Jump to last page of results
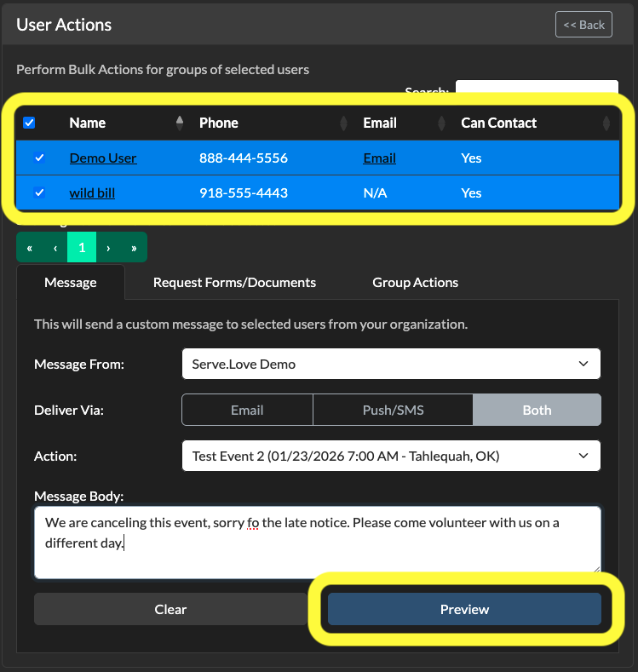 pyautogui.click(x=134, y=247)
